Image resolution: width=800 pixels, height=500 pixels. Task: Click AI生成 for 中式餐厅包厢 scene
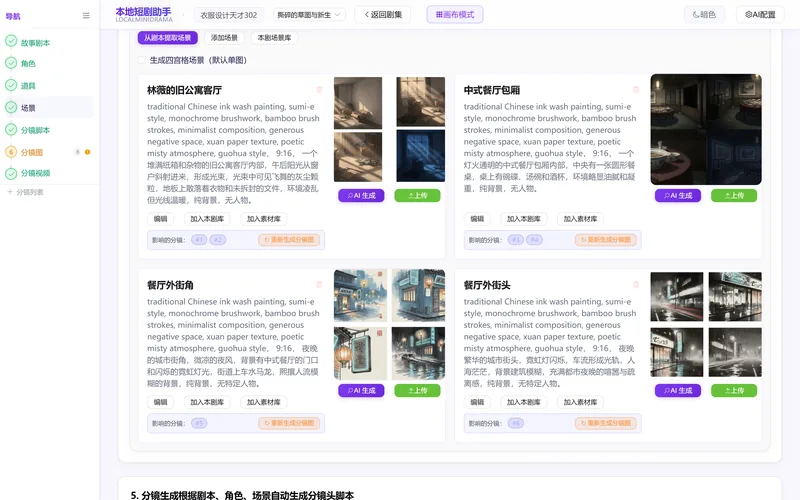pos(678,195)
